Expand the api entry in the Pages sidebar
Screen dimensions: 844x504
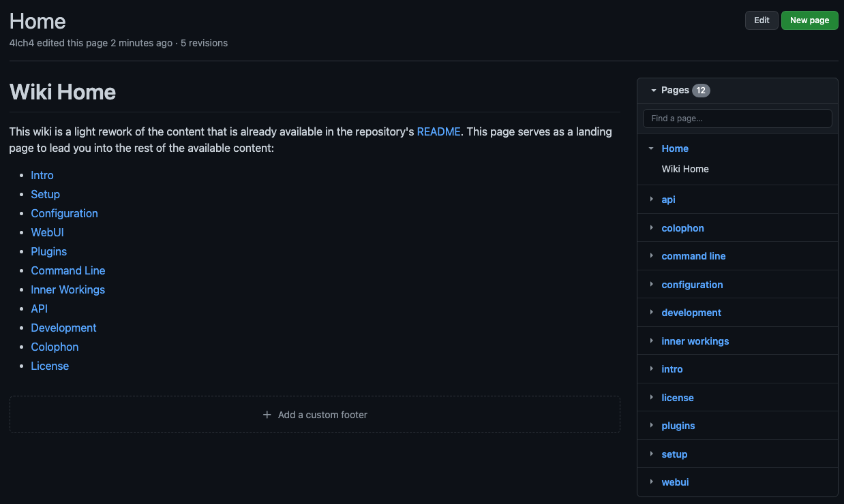coord(651,199)
